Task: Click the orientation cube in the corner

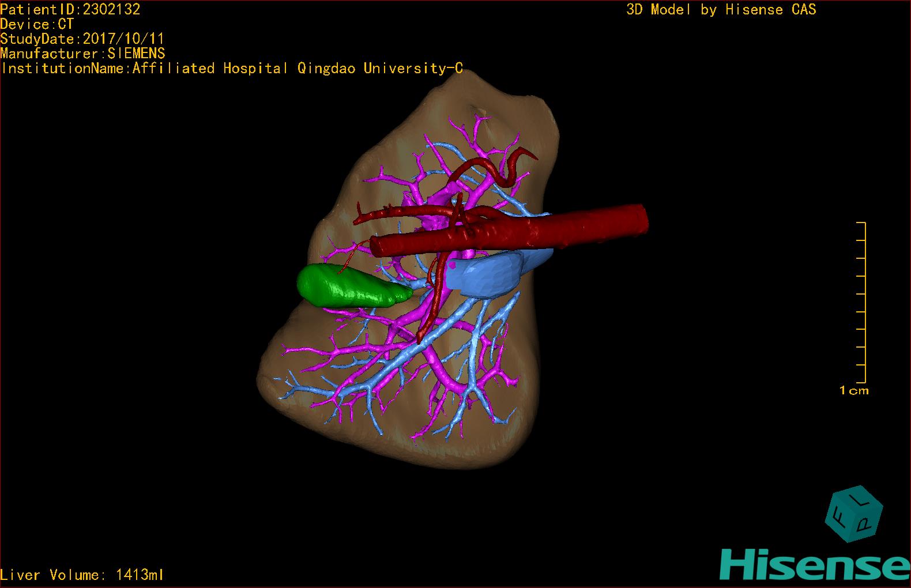Action: coord(854,514)
